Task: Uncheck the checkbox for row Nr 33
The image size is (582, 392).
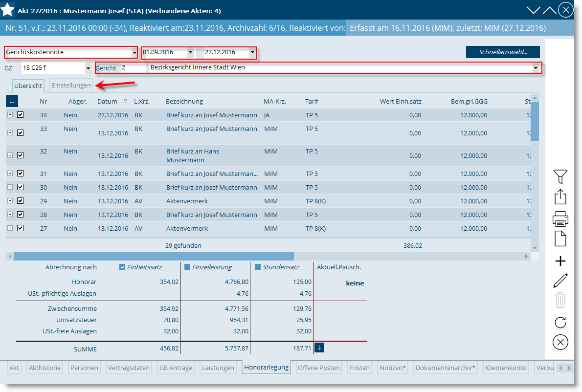Action: tap(21, 133)
